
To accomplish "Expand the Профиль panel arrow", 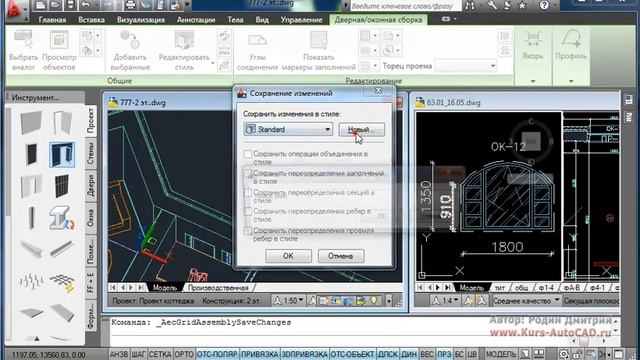I will pos(571,81).
